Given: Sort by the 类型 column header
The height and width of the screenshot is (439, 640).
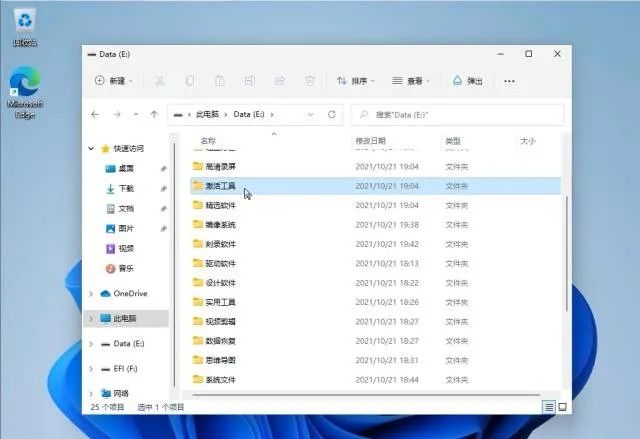Looking at the screenshot, I should [x=453, y=141].
